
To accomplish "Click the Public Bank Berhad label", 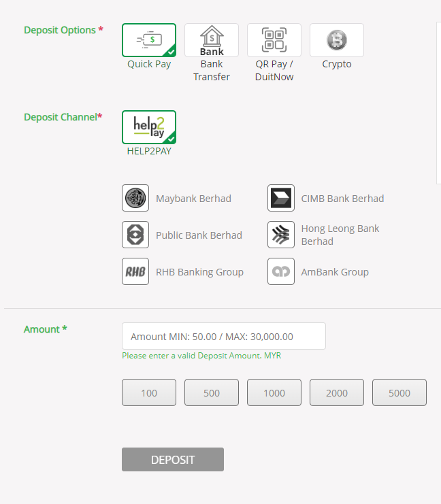I will pos(199,235).
